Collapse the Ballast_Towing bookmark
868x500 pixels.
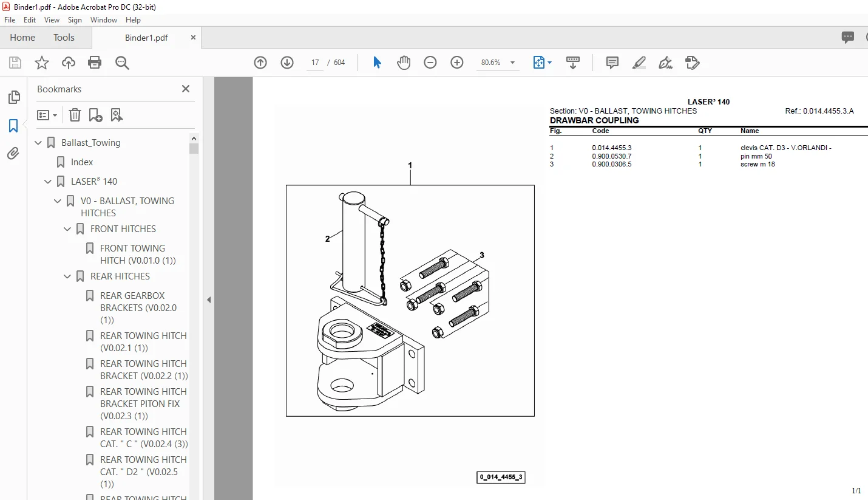pyautogui.click(x=39, y=143)
